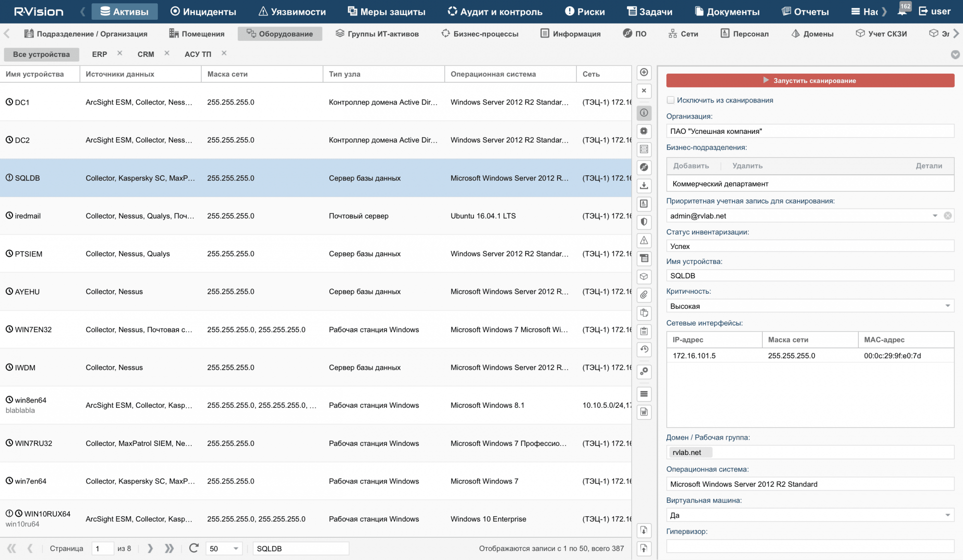The height and width of the screenshot is (560, 963).
Task: Click the paperclip attachments icon
Action: tap(644, 295)
